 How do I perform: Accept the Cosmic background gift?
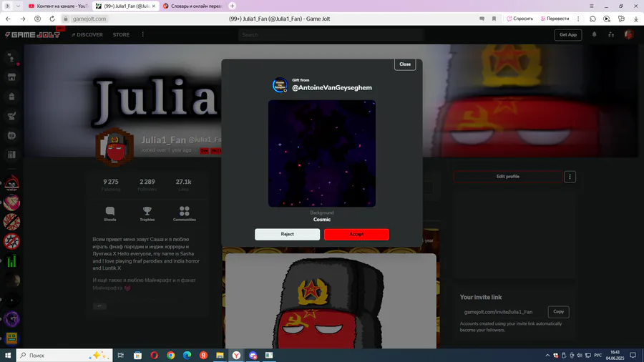(356, 234)
